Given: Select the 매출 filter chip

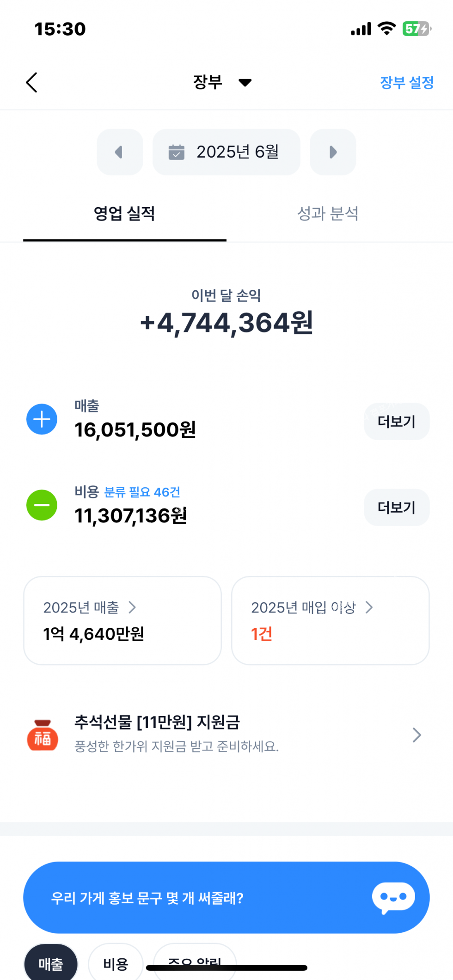Looking at the screenshot, I should 51,964.
